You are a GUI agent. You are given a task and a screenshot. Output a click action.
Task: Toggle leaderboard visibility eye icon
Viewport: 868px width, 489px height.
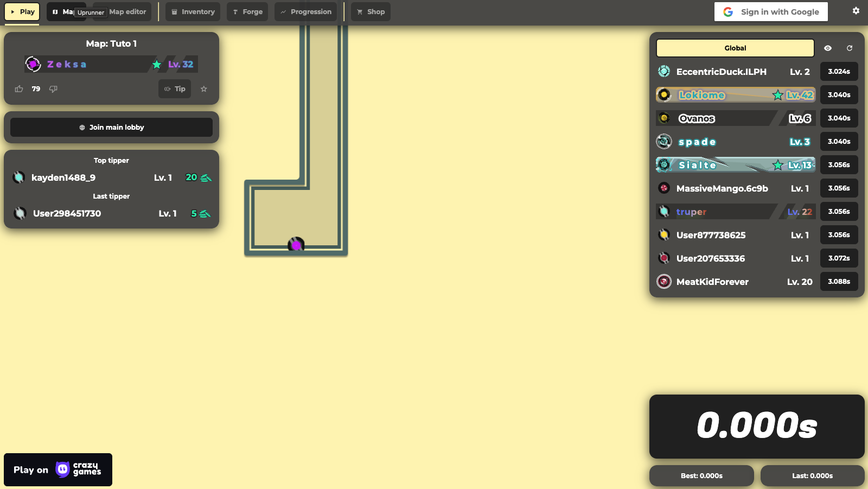coord(828,48)
